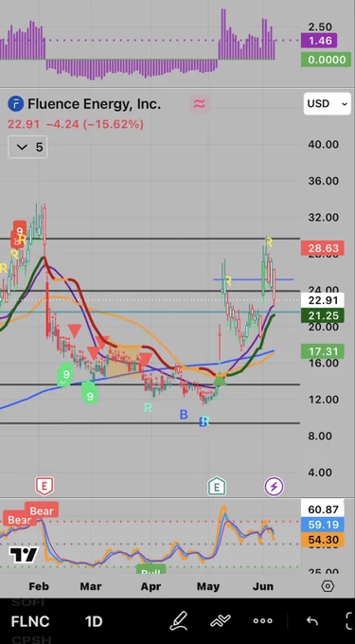The height and width of the screenshot is (644, 355).
Task: Tap the Apr date axis label
Action: [x=151, y=586]
